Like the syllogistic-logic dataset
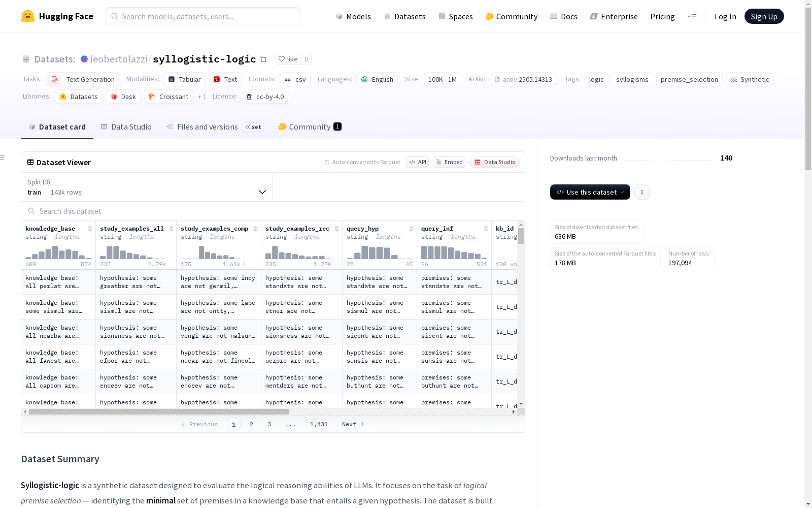Viewport: 812px width, 508px height. 288,59
